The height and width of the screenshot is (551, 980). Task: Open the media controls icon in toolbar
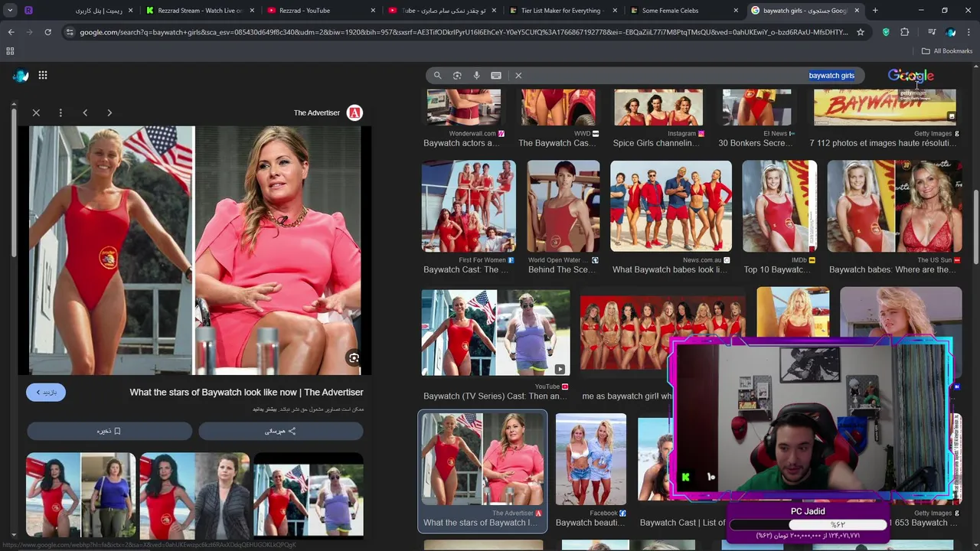pos(932,32)
